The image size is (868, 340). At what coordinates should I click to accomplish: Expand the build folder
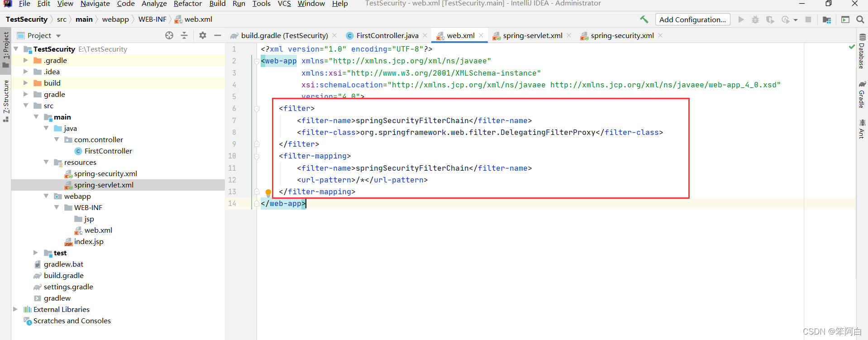[25, 83]
